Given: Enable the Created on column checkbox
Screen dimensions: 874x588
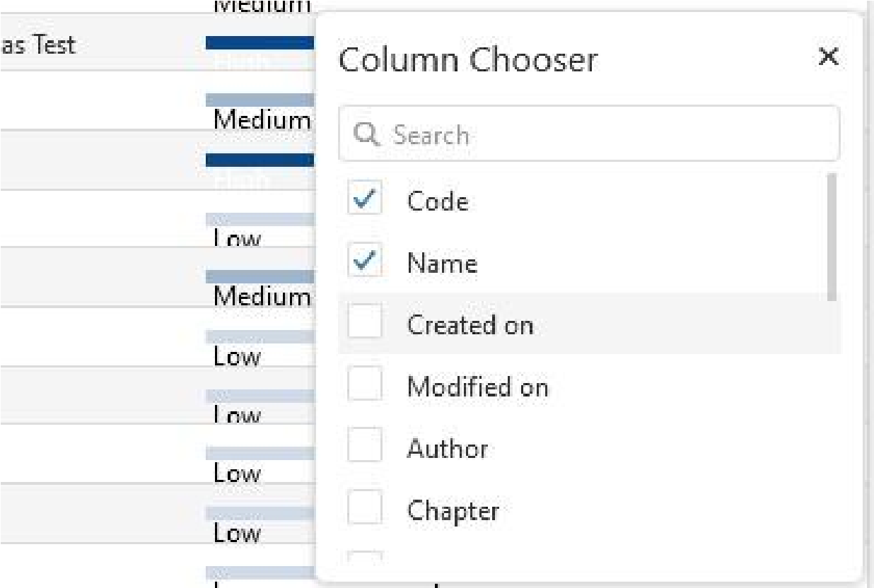Looking at the screenshot, I should coord(366,325).
